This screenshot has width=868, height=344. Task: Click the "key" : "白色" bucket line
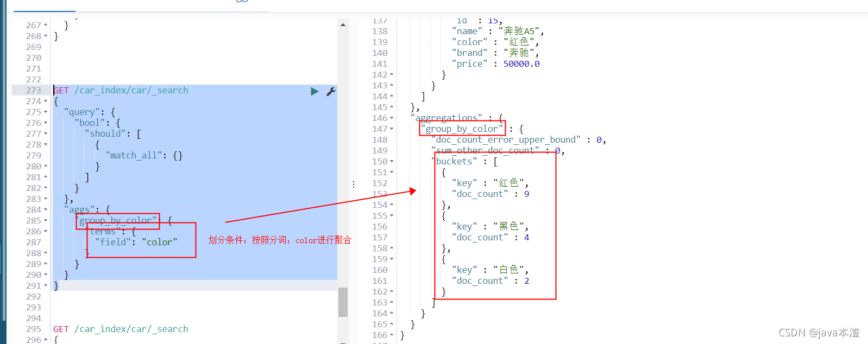tap(490, 270)
